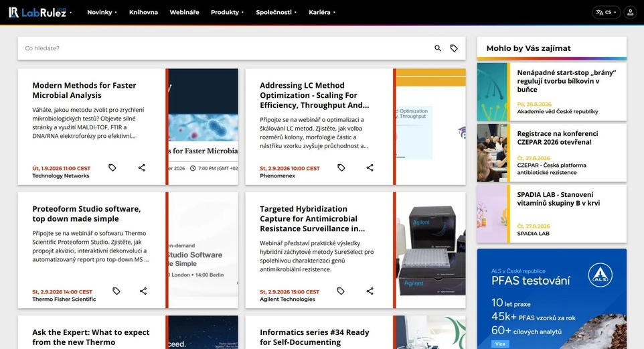Image resolution: width=644 pixels, height=349 pixels.
Task: Click thumbnail of the CZEPAR conference article
Action: point(492,153)
